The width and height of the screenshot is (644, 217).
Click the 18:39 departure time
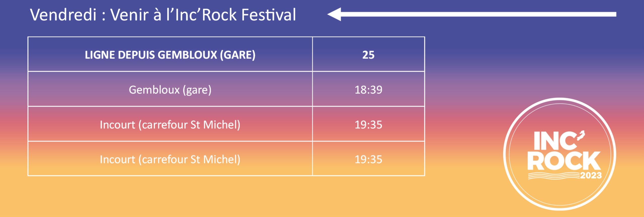coord(368,90)
